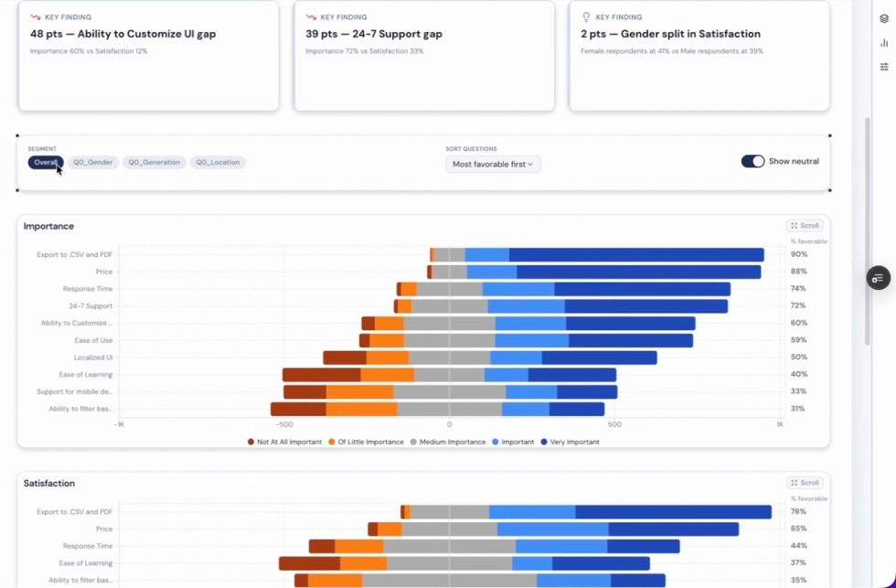This screenshot has height=588, width=896.
Task: Click the Satisfaction chart title
Action: click(x=49, y=484)
